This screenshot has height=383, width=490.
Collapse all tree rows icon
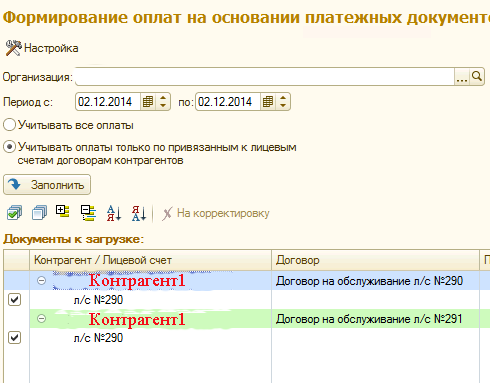click(x=88, y=213)
